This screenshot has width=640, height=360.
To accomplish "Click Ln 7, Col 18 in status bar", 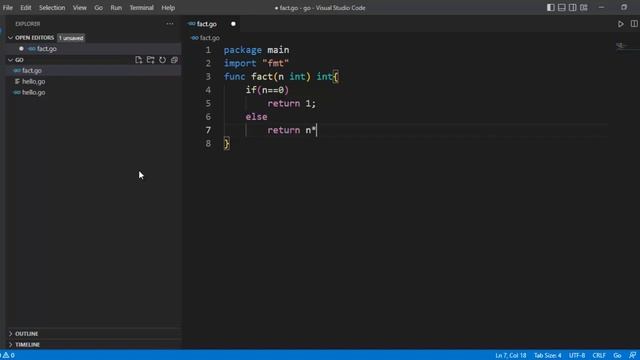I will (511, 356).
